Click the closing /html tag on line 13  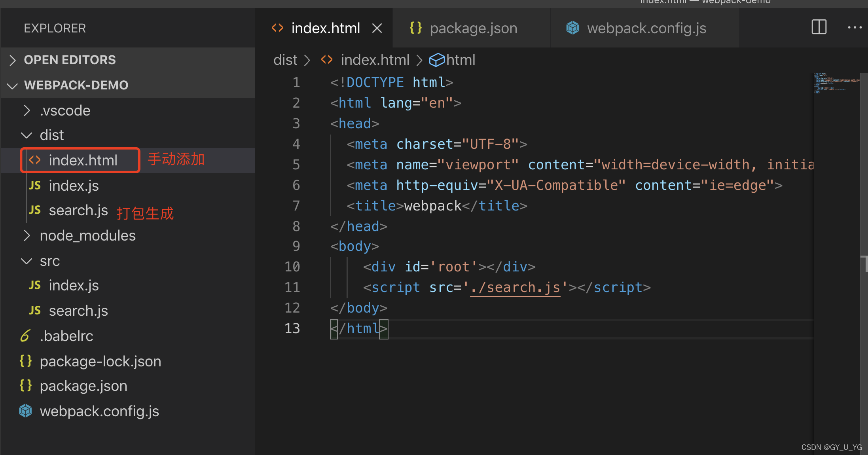[359, 328]
